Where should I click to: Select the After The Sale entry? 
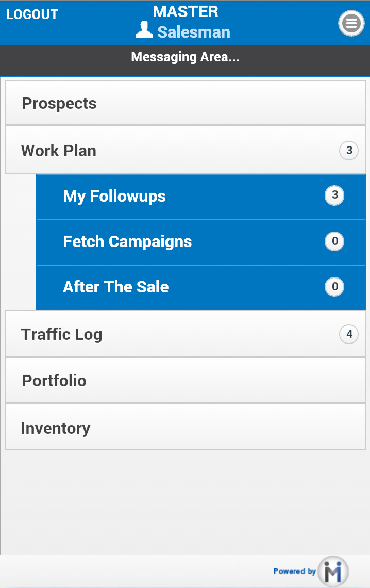tap(116, 287)
